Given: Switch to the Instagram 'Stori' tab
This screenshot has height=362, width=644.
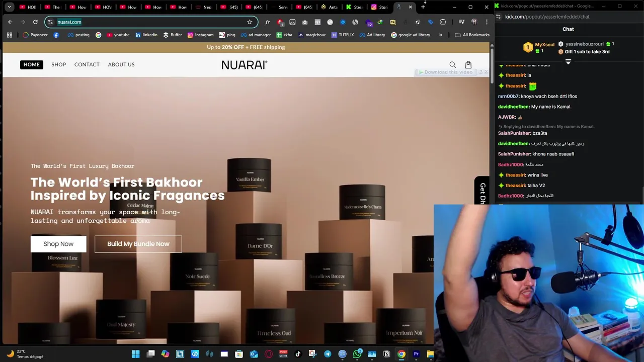Looking at the screenshot, I should [x=380, y=7].
